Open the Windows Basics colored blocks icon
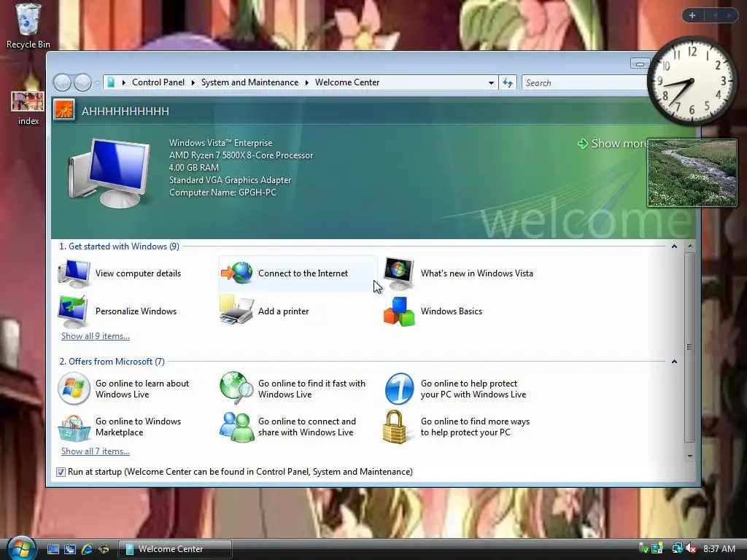This screenshot has height=560, width=747. click(399, 311)
